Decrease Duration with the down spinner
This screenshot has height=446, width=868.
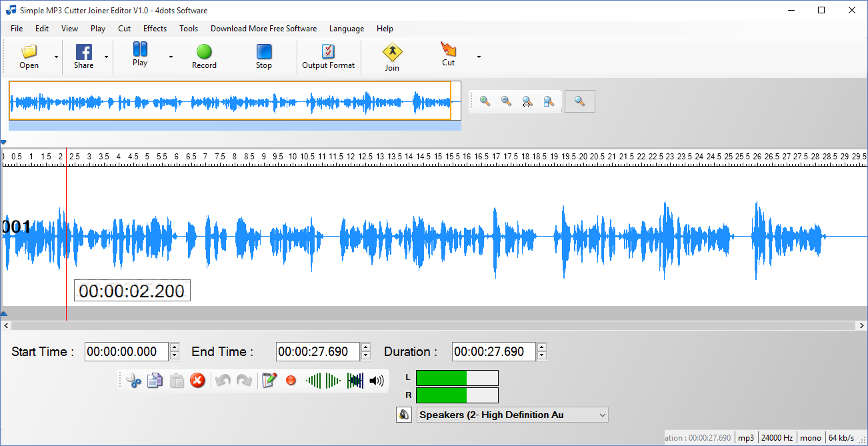click(542, 356)
